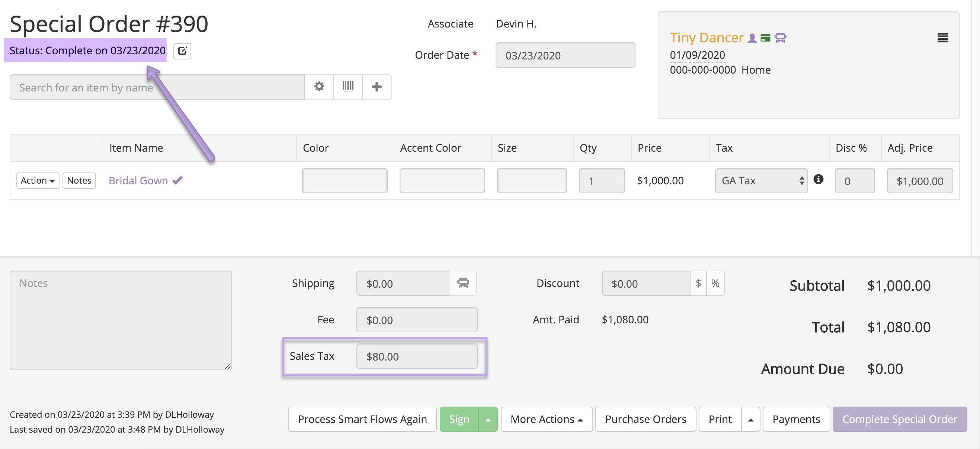The image size is (980, 449).
Task: Open the Tiny Dancer customer link
Action: (706, 38)
